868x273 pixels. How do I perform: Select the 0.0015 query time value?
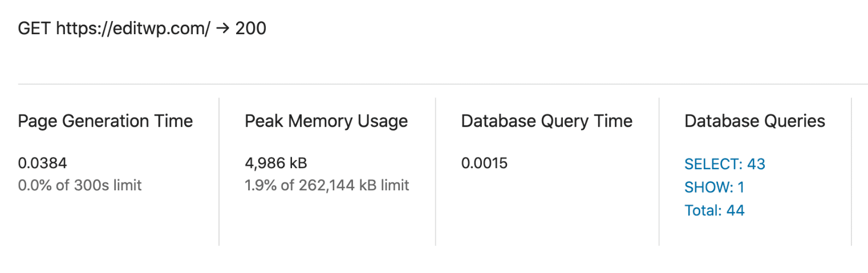[484, 164]
